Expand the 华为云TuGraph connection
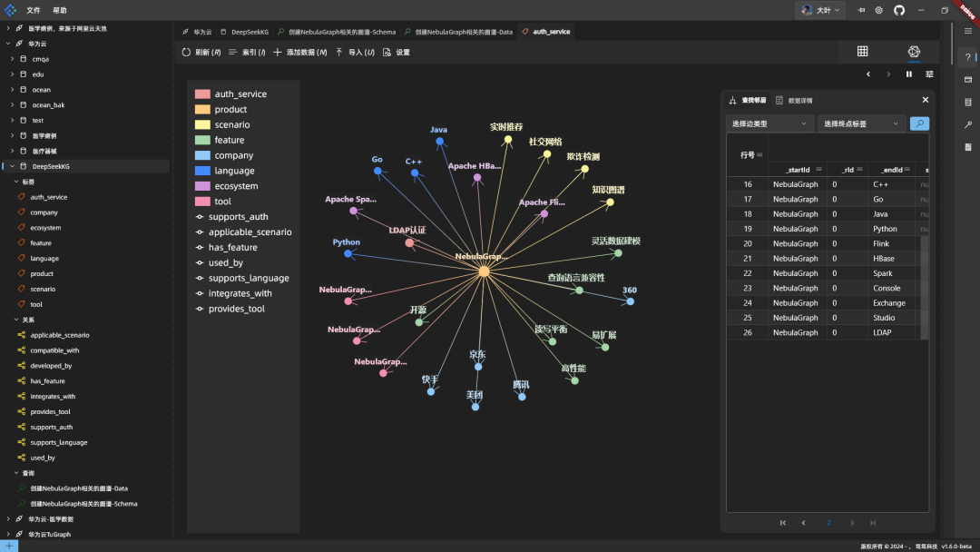This screenshot has width=980, height=552. [8, 535]
